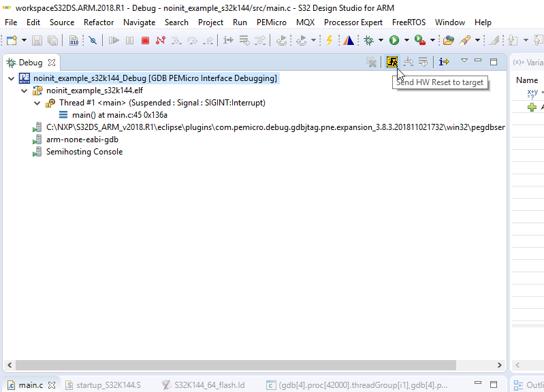The height and width of the screenshot is (392, 544).
Task: Click the Debug view Drop To Frame icon
Action: 423,62
